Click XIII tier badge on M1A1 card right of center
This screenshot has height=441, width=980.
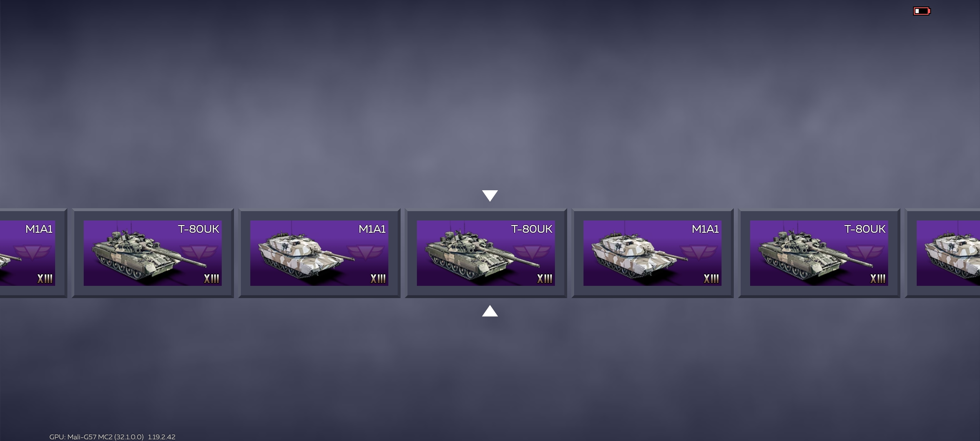click(711, 278)
